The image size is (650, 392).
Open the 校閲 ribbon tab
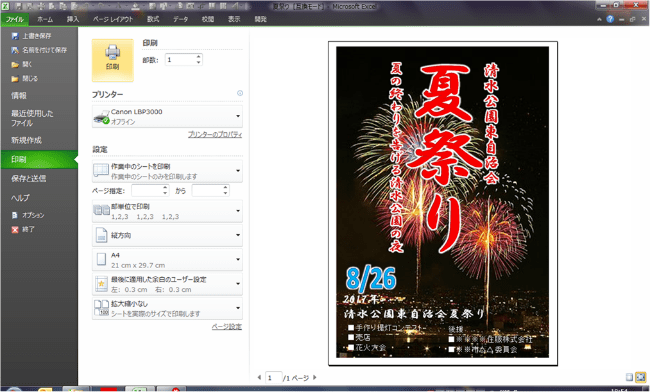pos(208,19)
